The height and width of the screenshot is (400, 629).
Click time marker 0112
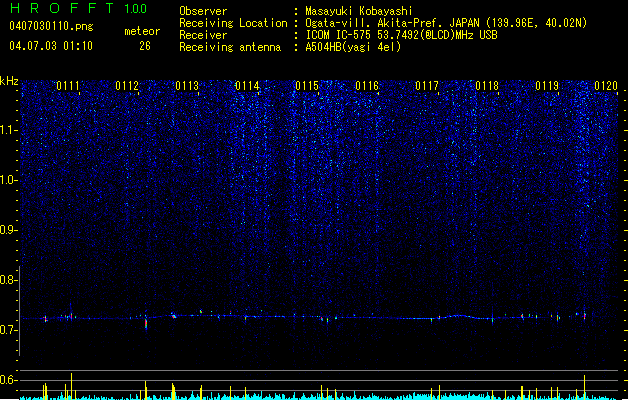tap(127, 86)
